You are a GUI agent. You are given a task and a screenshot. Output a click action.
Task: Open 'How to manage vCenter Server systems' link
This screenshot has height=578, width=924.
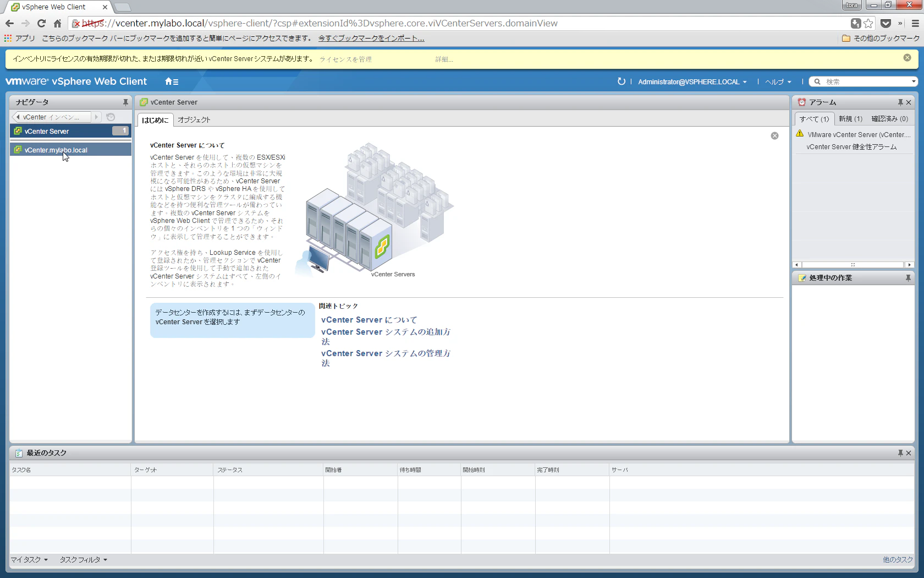[386, 358]
